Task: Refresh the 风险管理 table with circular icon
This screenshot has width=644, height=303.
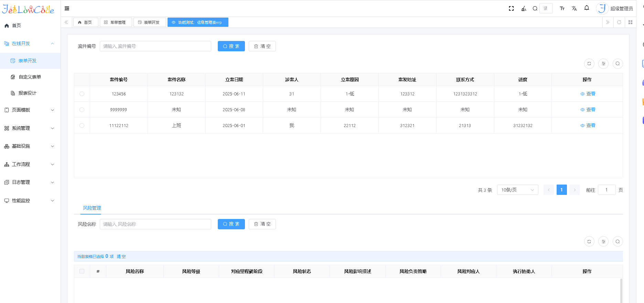Action: tap(589, 241)
